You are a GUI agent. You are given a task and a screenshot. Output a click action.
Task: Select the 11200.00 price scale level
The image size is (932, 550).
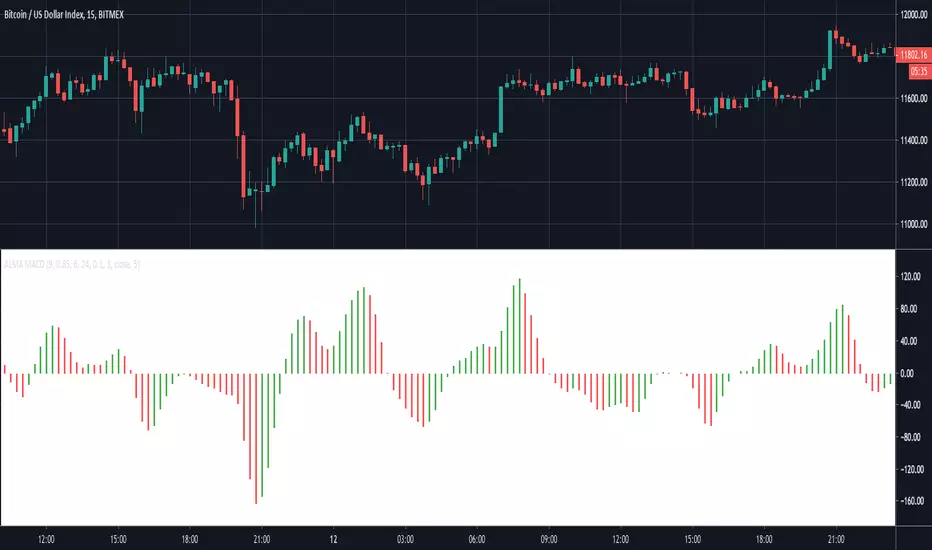(x=914, y=182)
